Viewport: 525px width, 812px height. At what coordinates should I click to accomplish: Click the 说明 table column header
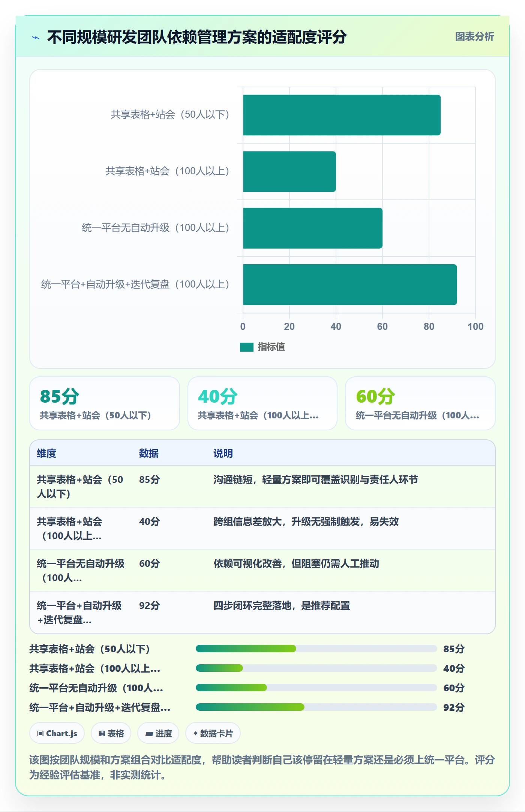(223, 453)
